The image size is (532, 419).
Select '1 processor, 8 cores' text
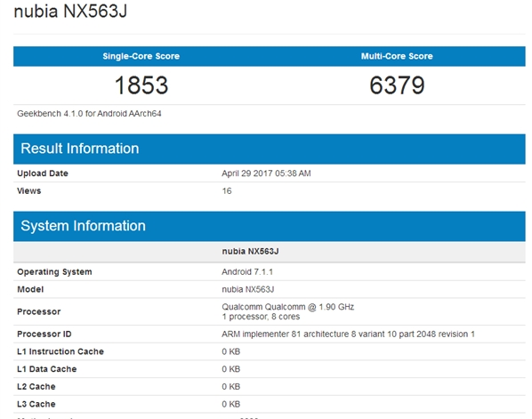coord(261,317)
